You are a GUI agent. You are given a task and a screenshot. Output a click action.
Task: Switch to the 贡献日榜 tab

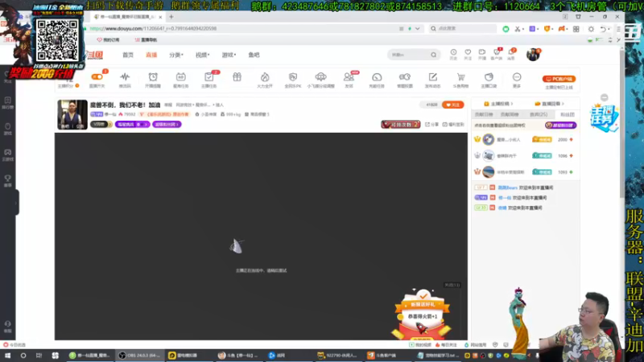(x=484, y=114)
